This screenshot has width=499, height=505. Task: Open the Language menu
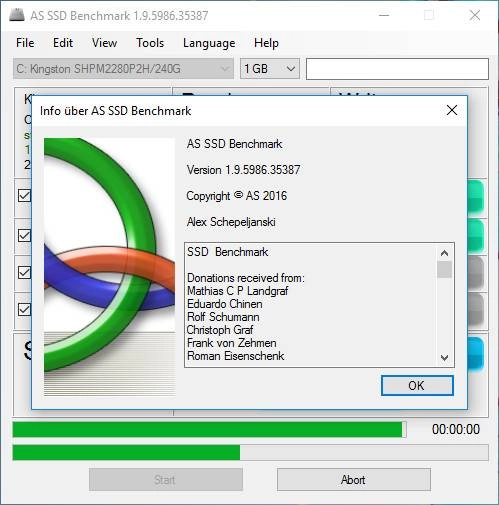click(209, 43)
